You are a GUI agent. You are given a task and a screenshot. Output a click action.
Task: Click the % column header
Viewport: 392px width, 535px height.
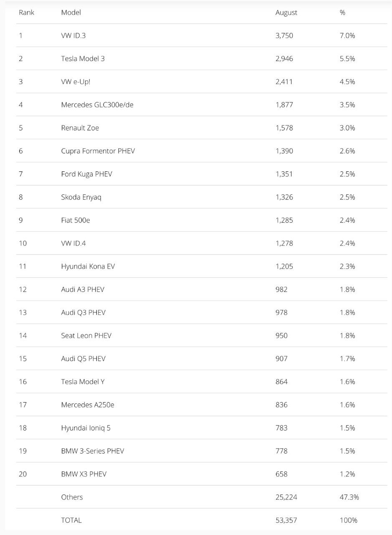pos(342,13)
